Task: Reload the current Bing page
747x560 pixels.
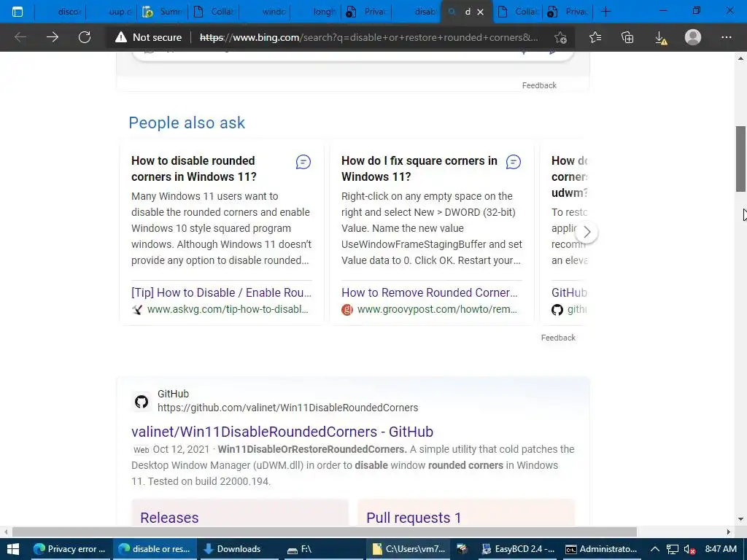Action: (85, 37)
